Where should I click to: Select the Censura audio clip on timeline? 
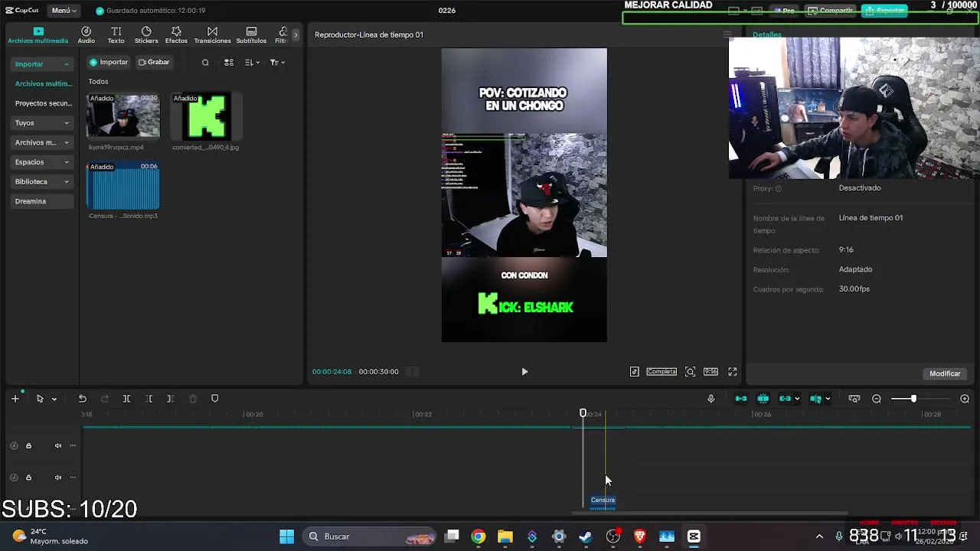[603, 502]
